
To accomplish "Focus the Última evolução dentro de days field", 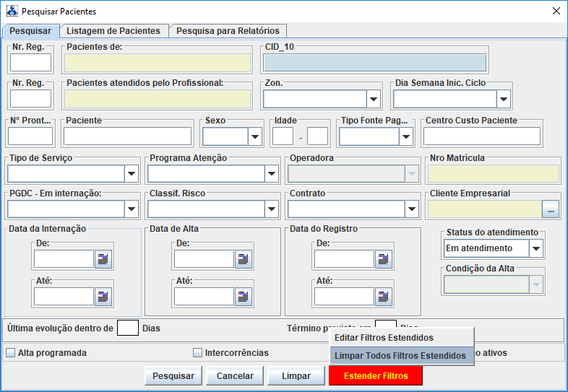I will click(x=128, y=328).
